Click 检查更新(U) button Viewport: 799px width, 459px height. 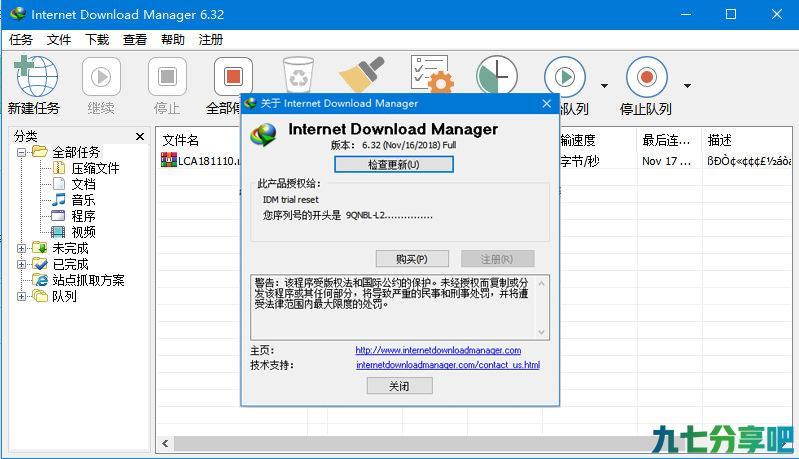pos(393,165)
